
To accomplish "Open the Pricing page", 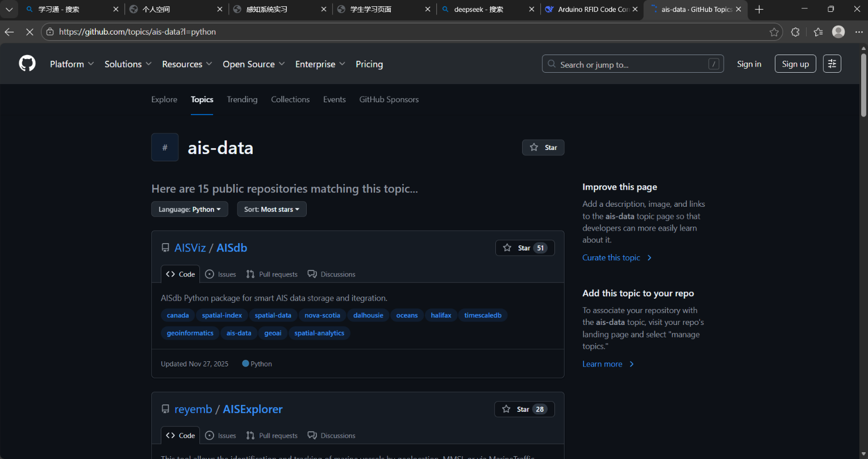I will 369,64.
